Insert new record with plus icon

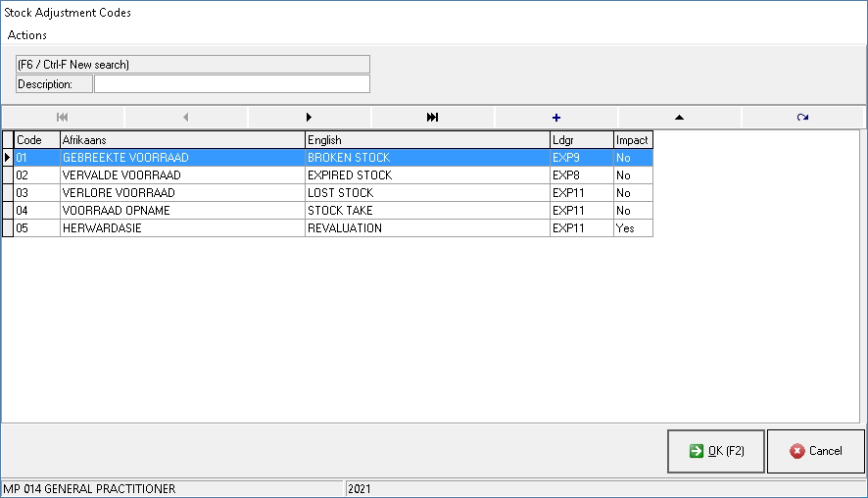coord(556,118)
